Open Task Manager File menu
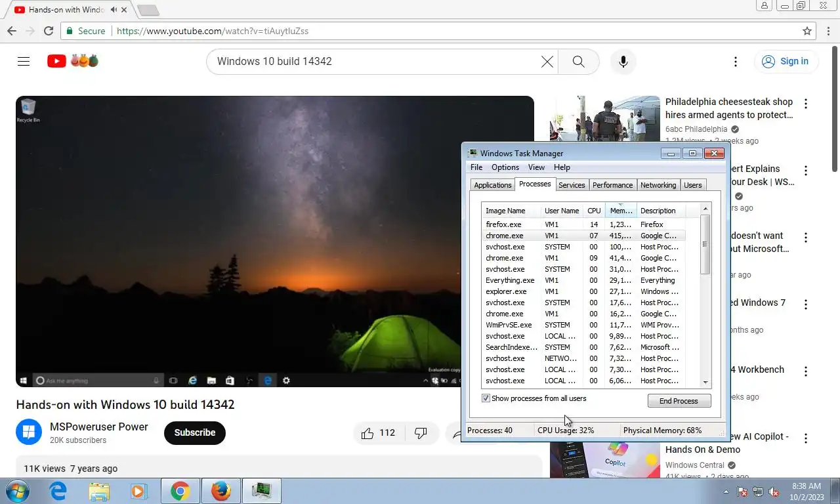This screenshot has height=504, width=840. pyautogui.click(x=476, y=167)
